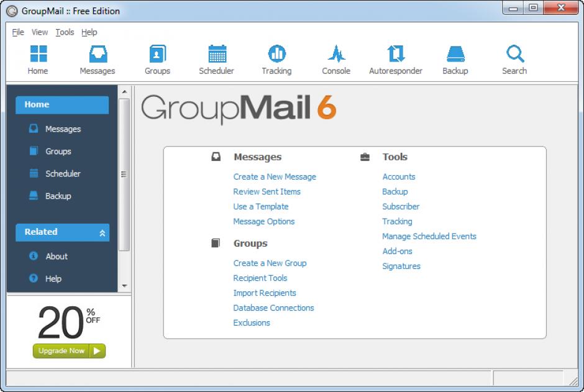Click the Backup link under Tools
584x392 pixels.
395,192
